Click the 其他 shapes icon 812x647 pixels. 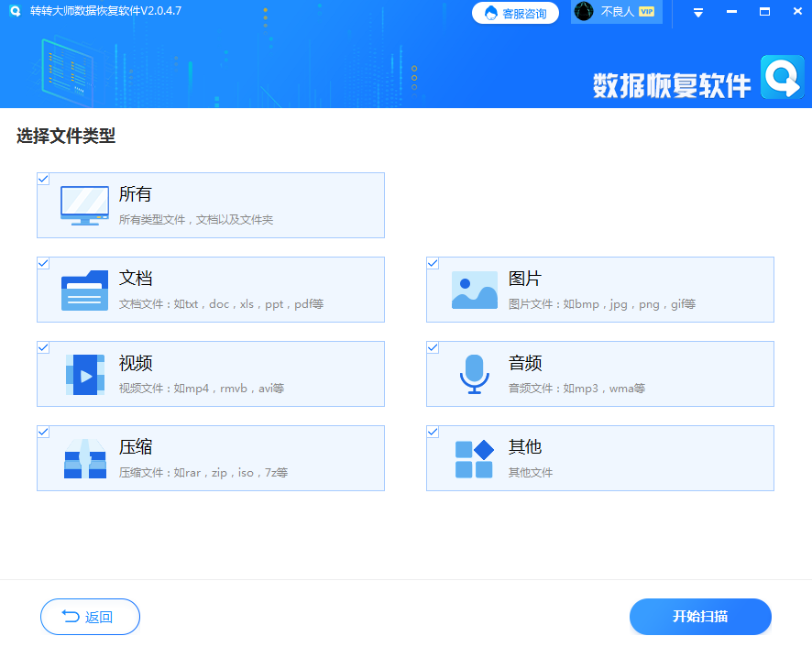point(474,455)
